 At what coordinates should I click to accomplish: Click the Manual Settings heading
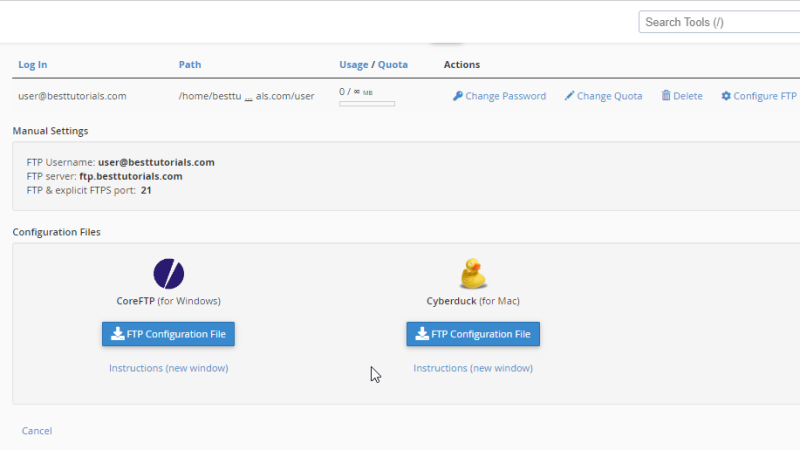[x=50, y=131]
